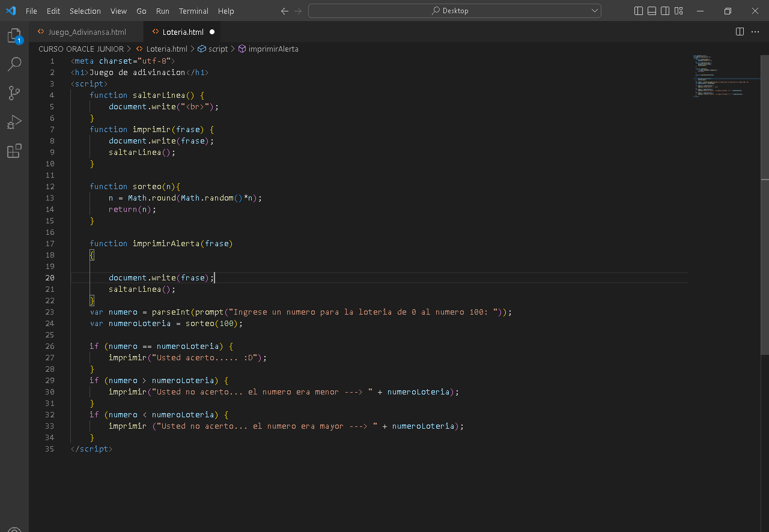Open the Terminal menu
Screen dimensions: 769x532
pos(193,11)
